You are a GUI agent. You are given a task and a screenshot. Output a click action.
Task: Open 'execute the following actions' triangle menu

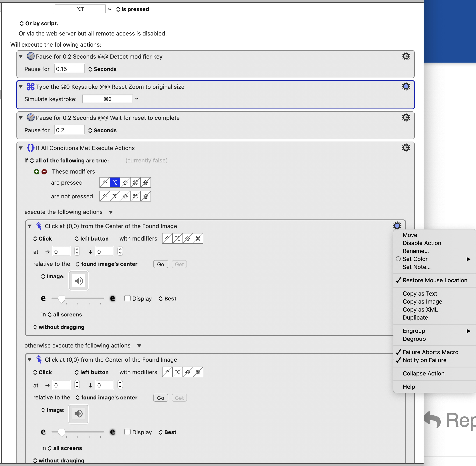pos(111,212)
